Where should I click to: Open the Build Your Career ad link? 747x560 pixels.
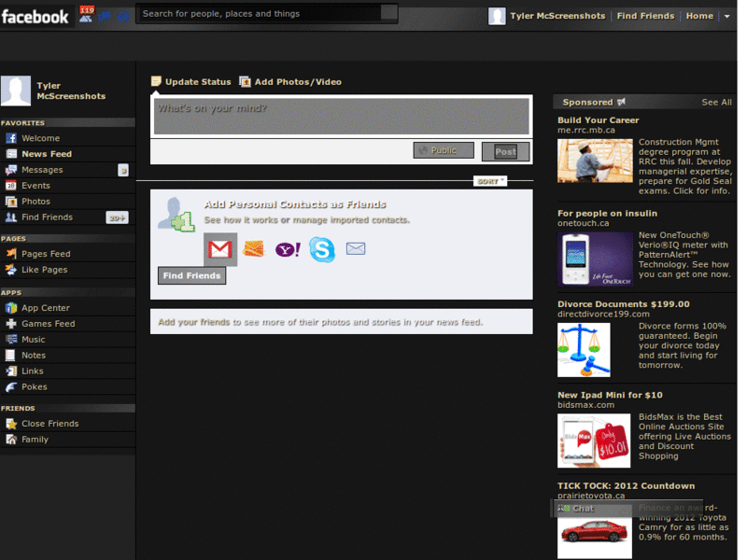(599, 120)
